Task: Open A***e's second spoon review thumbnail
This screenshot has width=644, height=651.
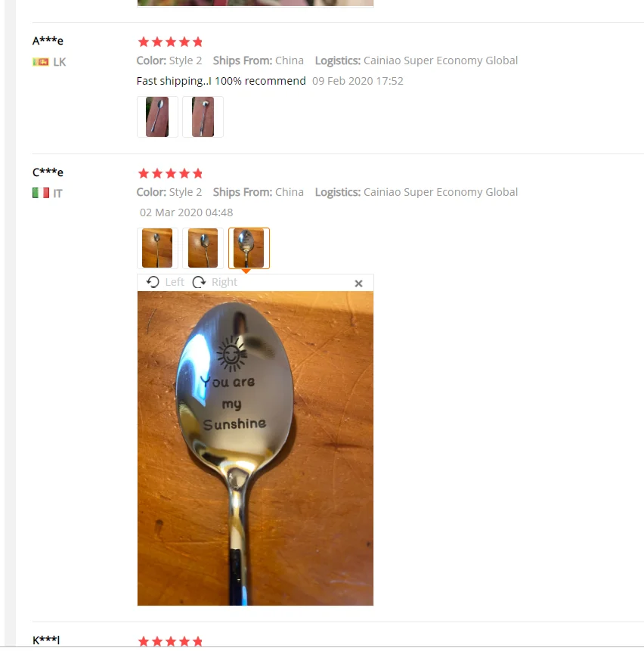Action: point(203,116)
